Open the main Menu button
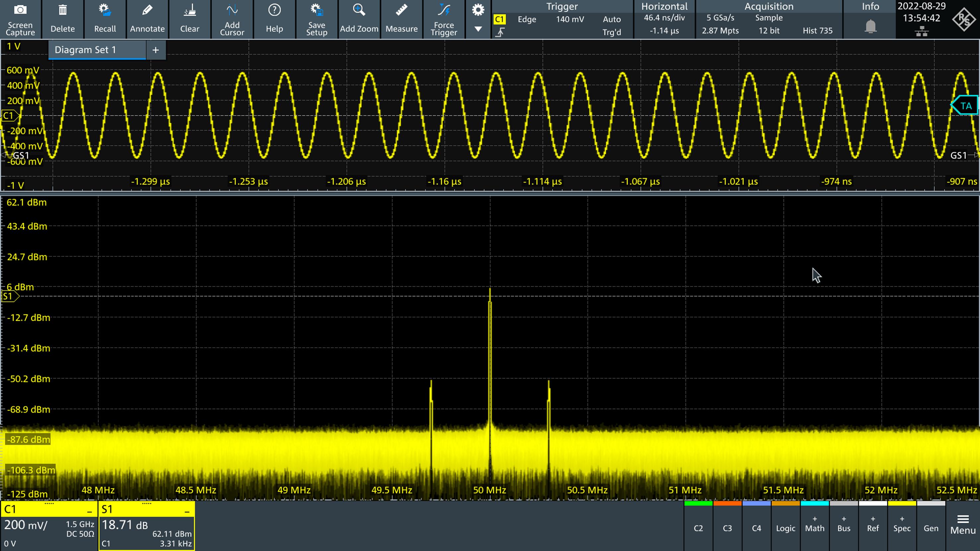Image resolution: width=980 pixels, height=551 pixels. point(962,525)
